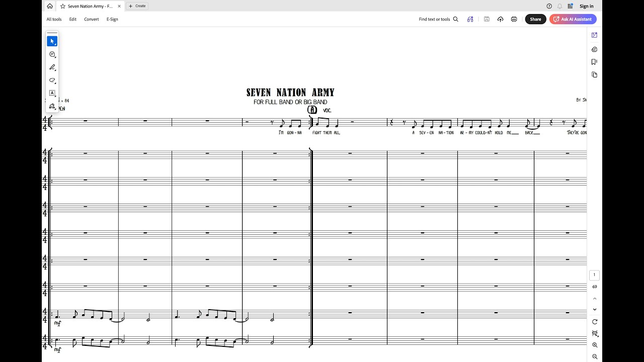Open the Convert menu
644x362 pixels.
click(92, 19)
